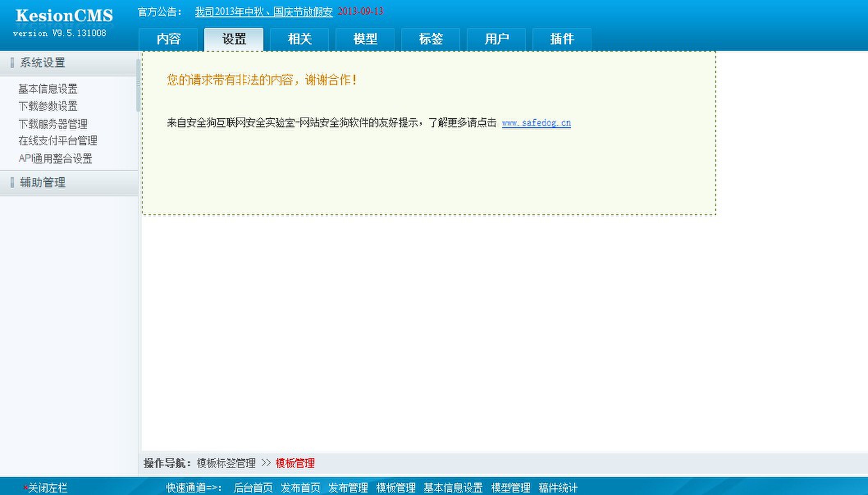Viewport: 868px width, 495px height.
Task: Switch to the 设置 tab
Action: (234, 39)
